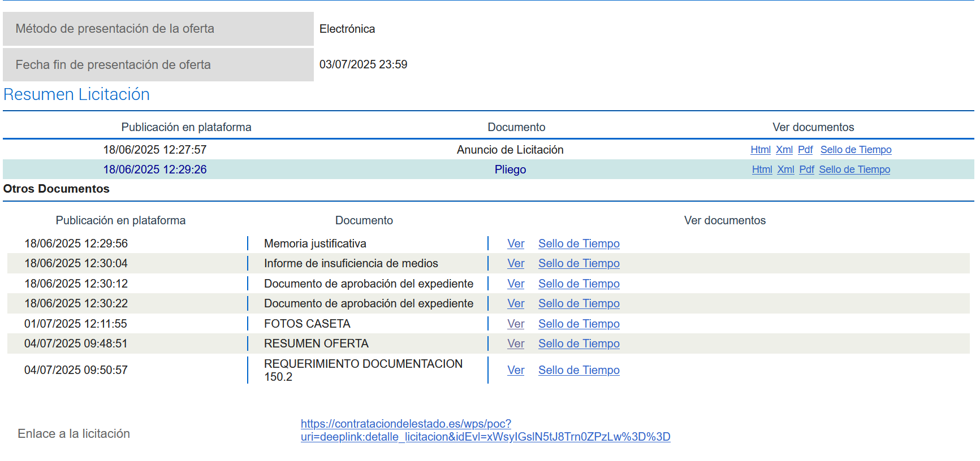Open the Xml version of Anuncio de Licitación
Viewport: 980px width, 461px height.
pyautogui.click(x=784, y=150)
